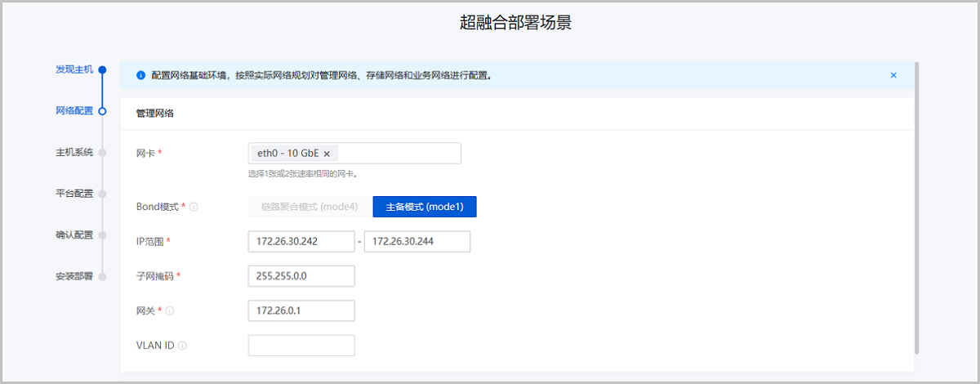Click help icon next to 网关
Image resolution: width=980 pixels, height=384 pixels.
coord(170,311)
